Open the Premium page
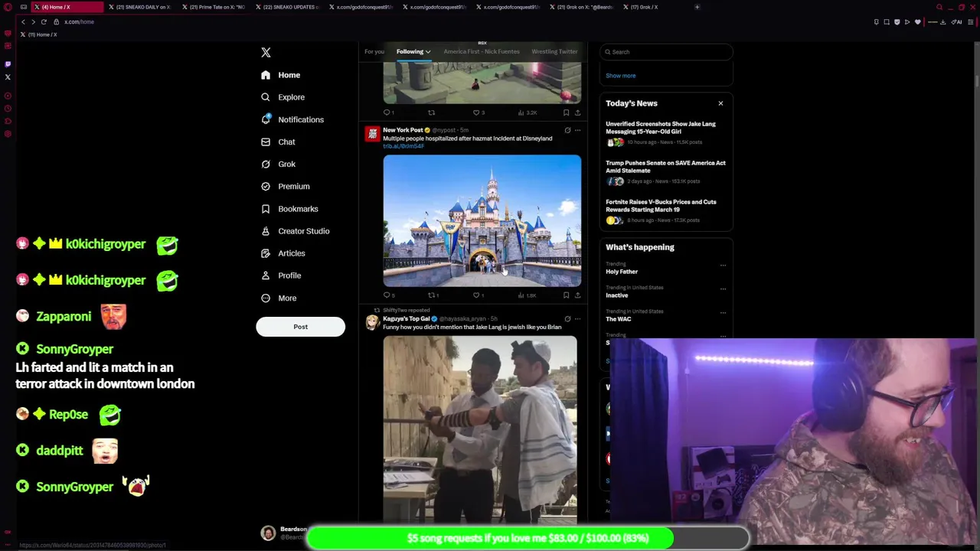The image size is (980, 551). [285, 186]
